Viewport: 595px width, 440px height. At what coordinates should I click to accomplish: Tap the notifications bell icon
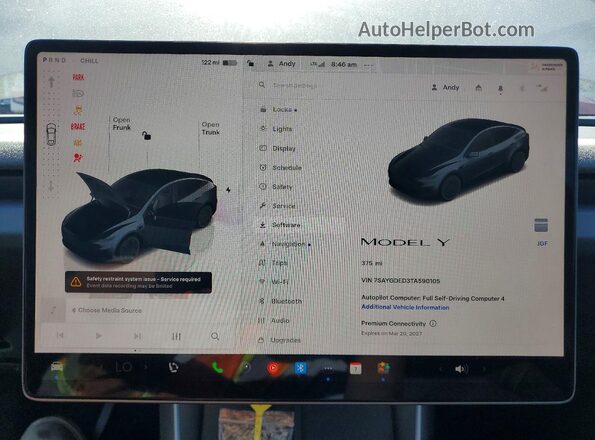(500, 88)
